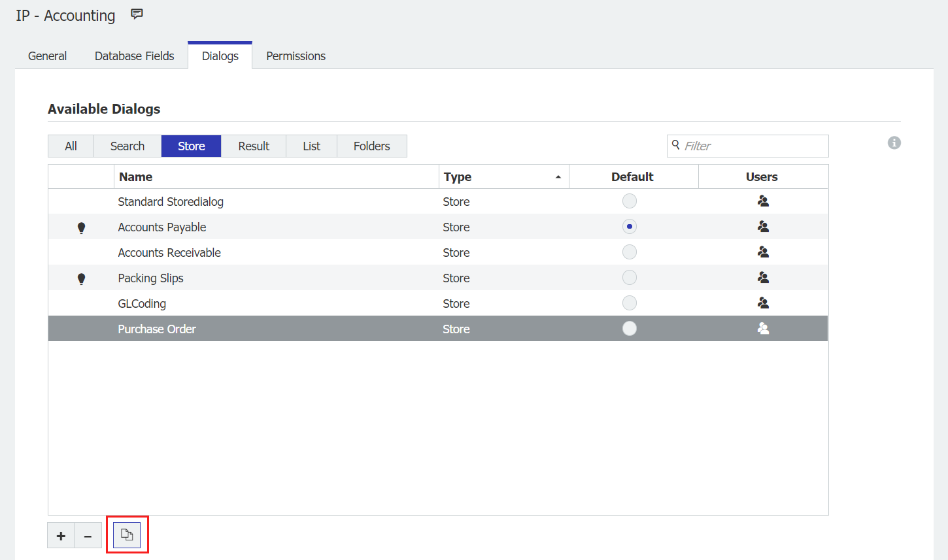Open users icon for Standard Storedialog
The width and height of the screenshot is (948, 560).
(x=762, y=201)
